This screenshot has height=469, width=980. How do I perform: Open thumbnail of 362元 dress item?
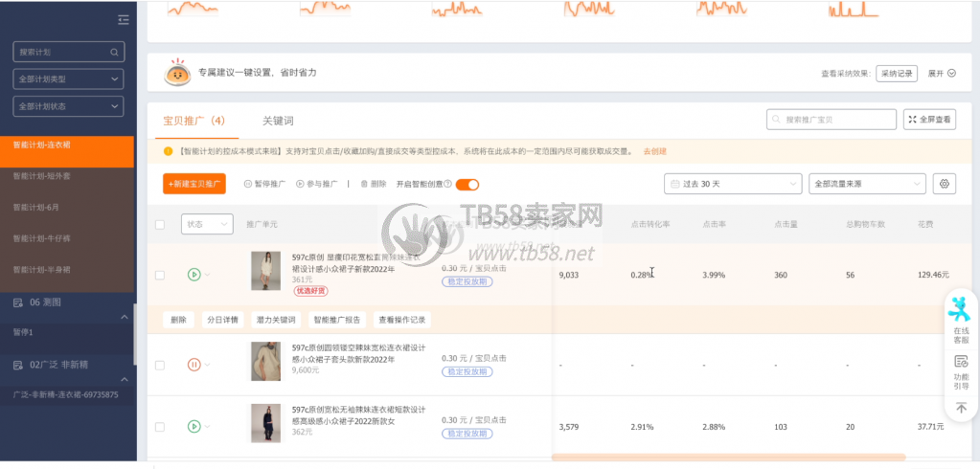(x=265, y=423)
